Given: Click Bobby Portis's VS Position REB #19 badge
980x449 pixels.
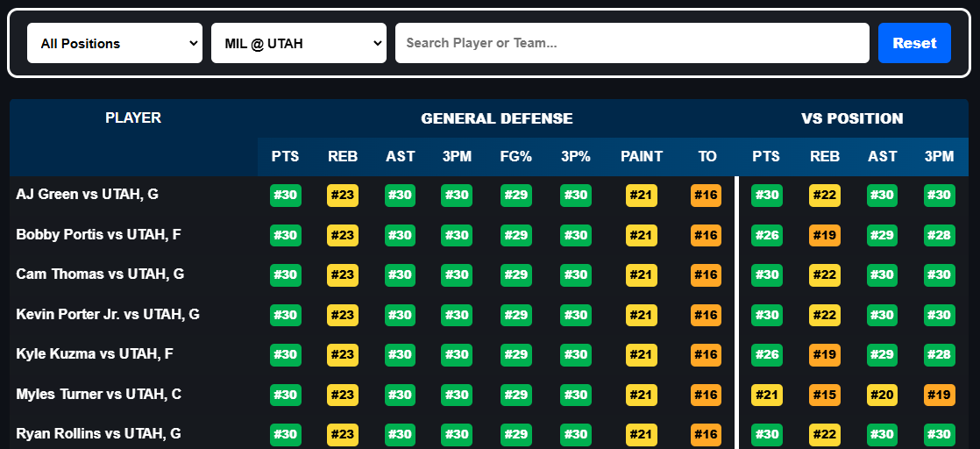Looking at the screenshot, I should click(824, 235).
